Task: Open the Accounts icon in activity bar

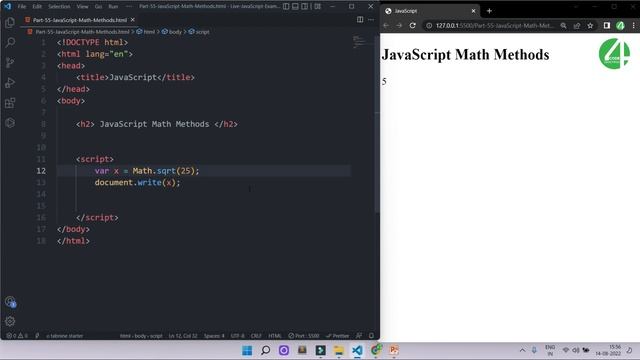Action: (10, 302)
